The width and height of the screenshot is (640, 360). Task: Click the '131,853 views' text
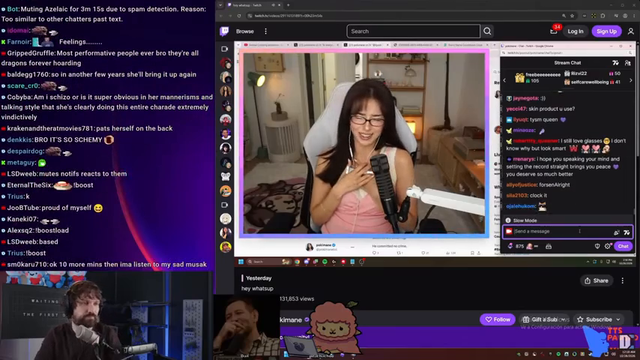click(x=297, y=299)
